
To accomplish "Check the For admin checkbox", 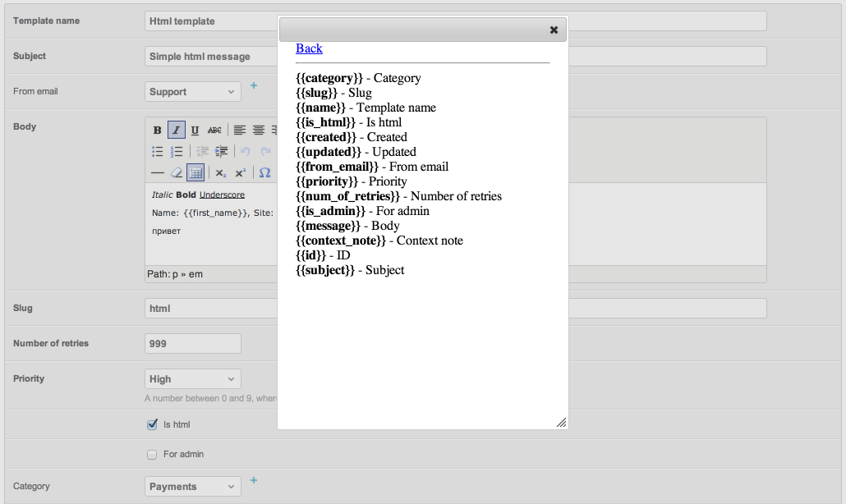I will (x=152, y=455).
